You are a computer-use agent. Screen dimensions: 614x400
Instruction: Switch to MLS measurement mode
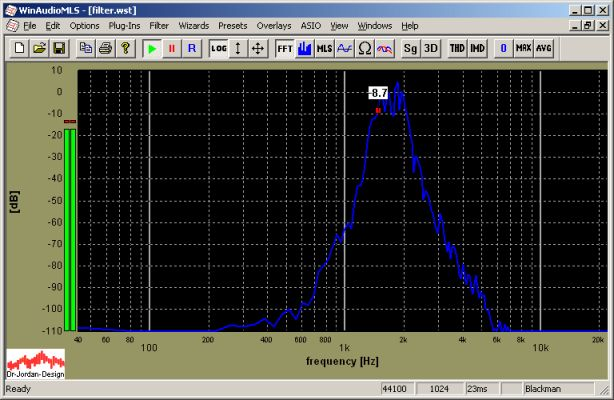pos(325,48)
